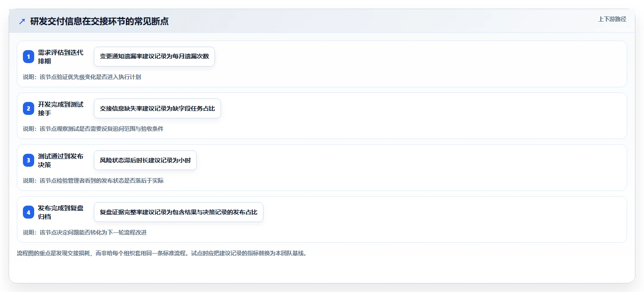Screen dimensions: 644x292
Task: Click the number 2 step badge
Action: tap(29, 108)
